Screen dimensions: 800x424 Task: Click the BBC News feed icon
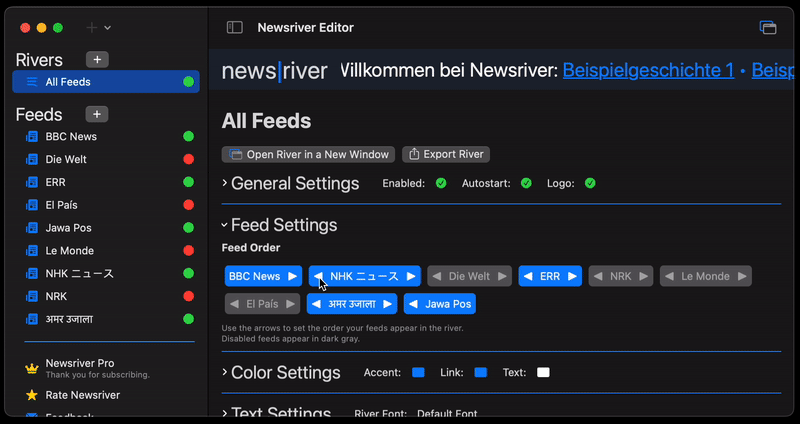pos(32,136)
